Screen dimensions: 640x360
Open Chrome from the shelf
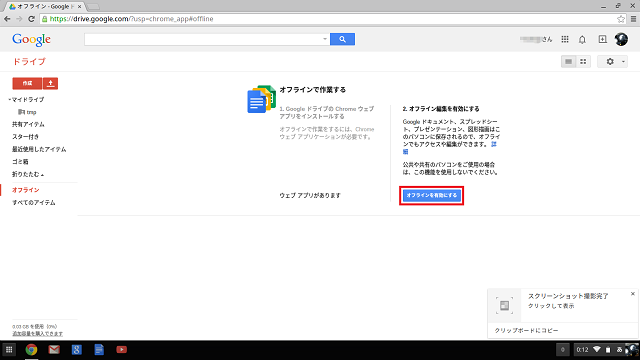pos(31,350)
